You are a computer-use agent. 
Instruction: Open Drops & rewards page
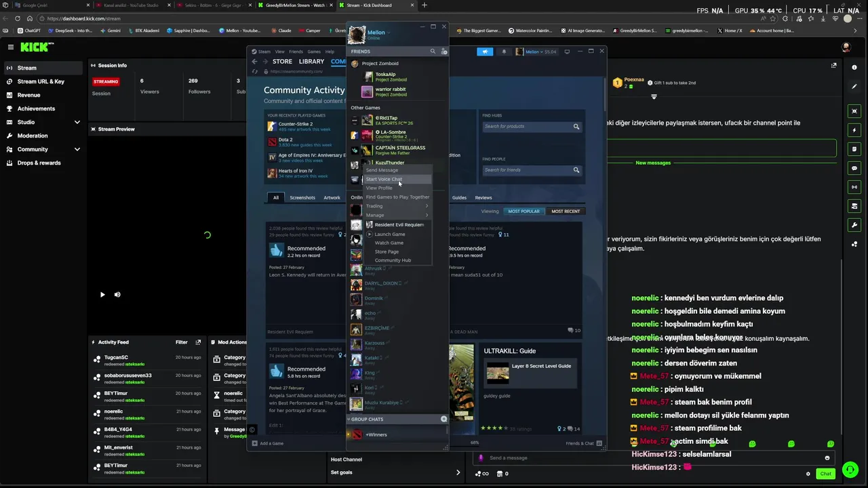pyautogui.click(x=39, y=163)
